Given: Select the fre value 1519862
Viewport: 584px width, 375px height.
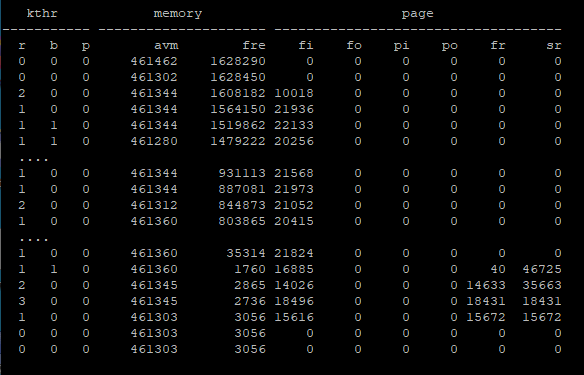Looking at the screenshot, I should [238, 125].
